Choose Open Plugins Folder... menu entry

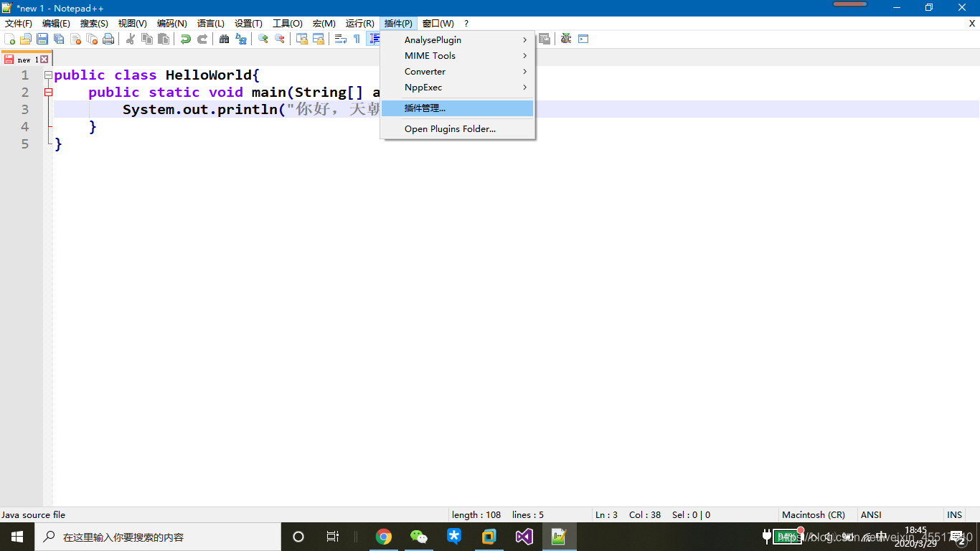pos(458,129)
